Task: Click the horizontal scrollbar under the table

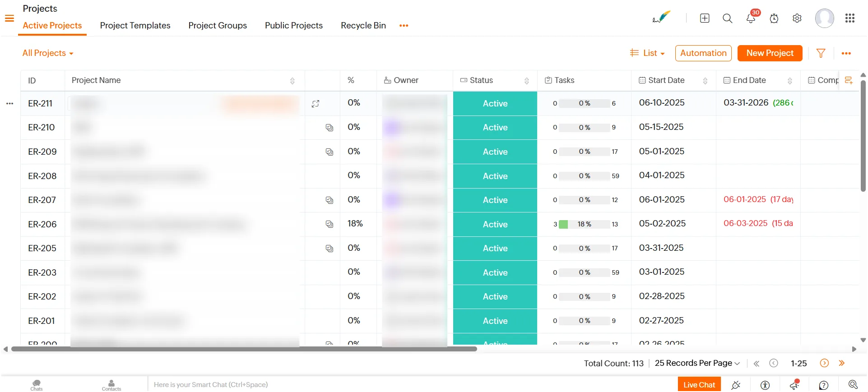Action: (244, 349)
